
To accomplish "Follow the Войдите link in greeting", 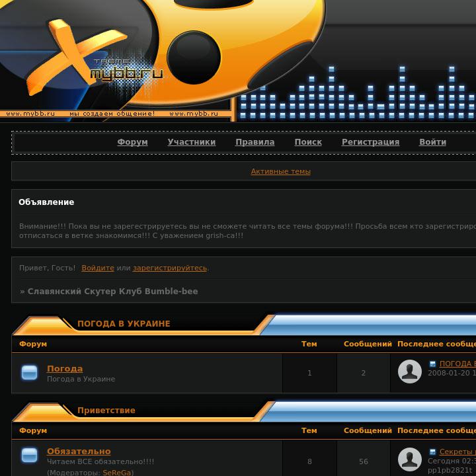I will 98,268.
